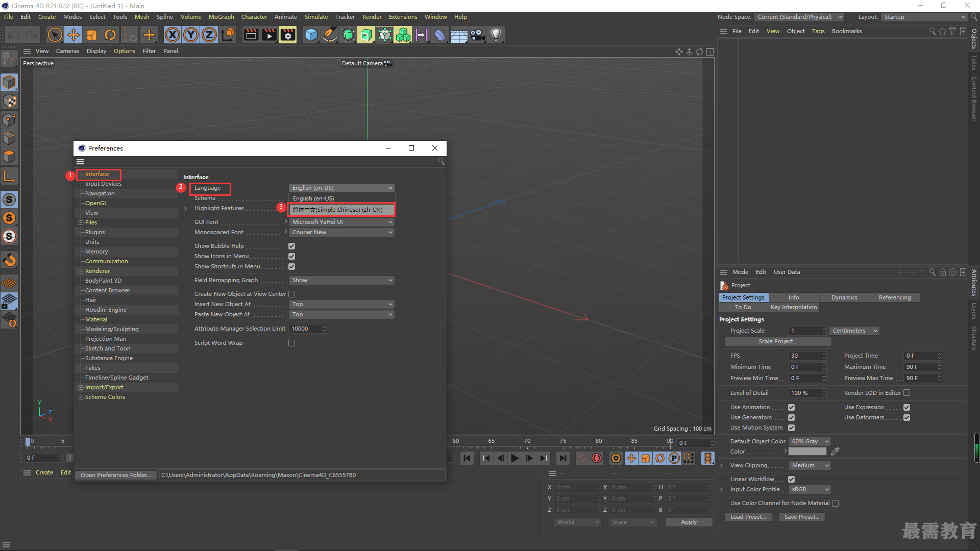Toggle the X axis lock

173,35
